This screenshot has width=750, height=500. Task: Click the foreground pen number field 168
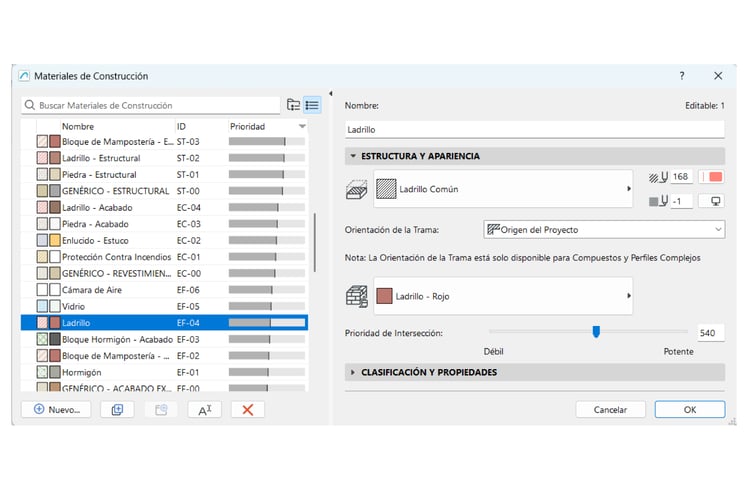click(681, 177)
